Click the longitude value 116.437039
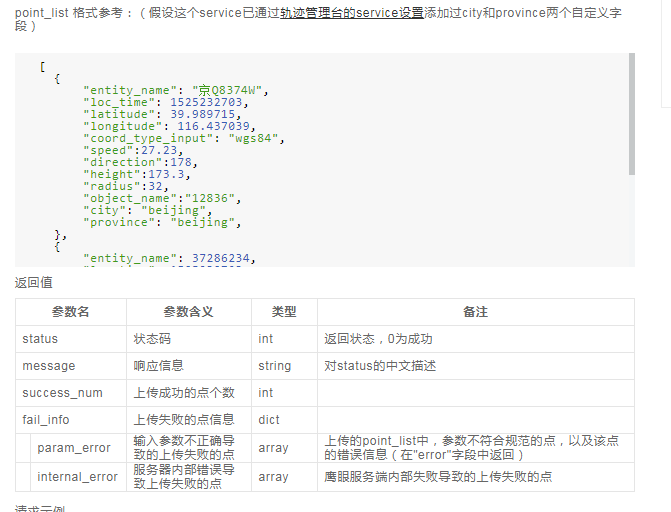This screenshot has width=671, height=512. click(x=214, y=126)
